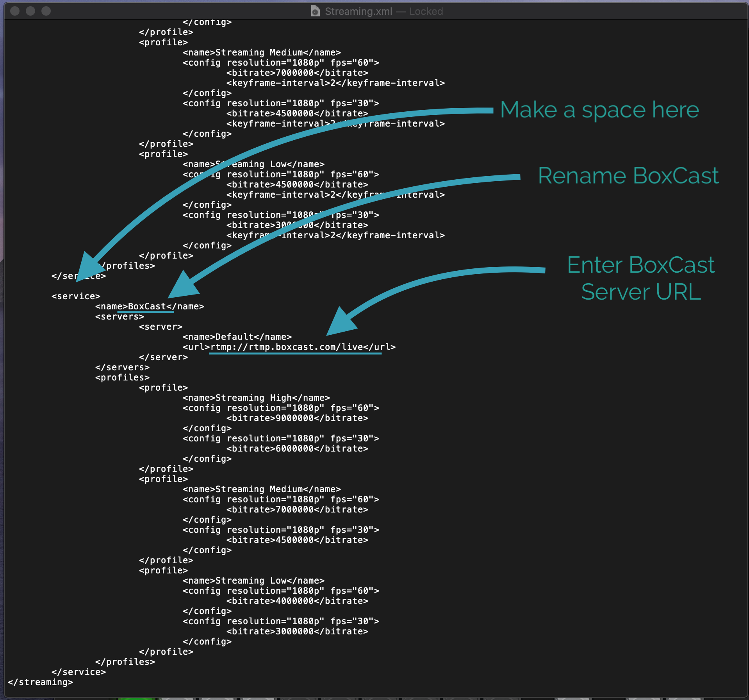Viewport: 749px width, 700px height.
Task: Click the opening servers tag
Action: point(119,317)
